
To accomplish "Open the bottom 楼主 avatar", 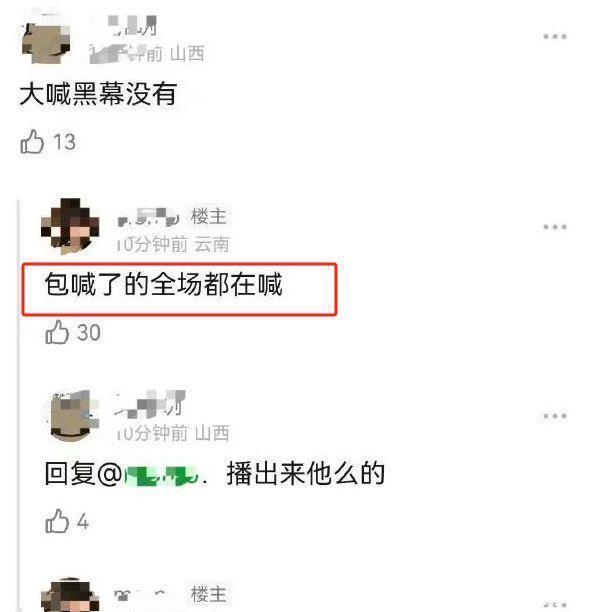I will coord(70,595).
